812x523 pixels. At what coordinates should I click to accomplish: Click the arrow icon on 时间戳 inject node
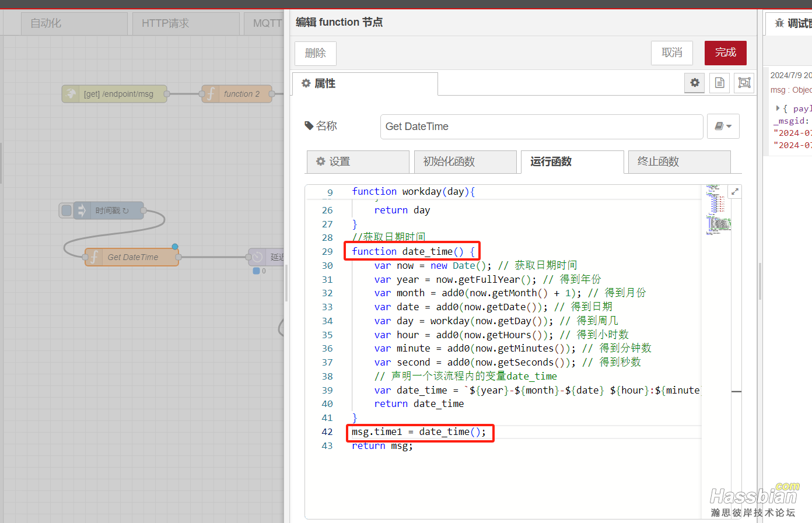pyautogui.click(x=82, y=210)
